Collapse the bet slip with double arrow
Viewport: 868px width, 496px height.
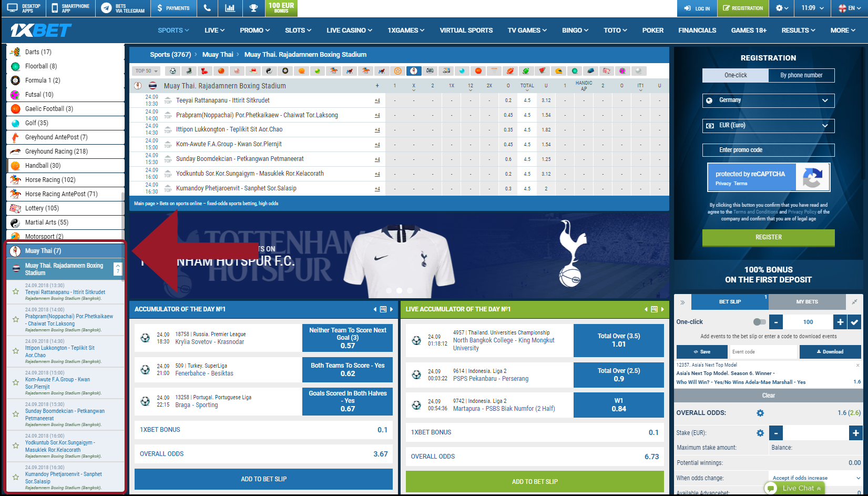click(682, 302)
